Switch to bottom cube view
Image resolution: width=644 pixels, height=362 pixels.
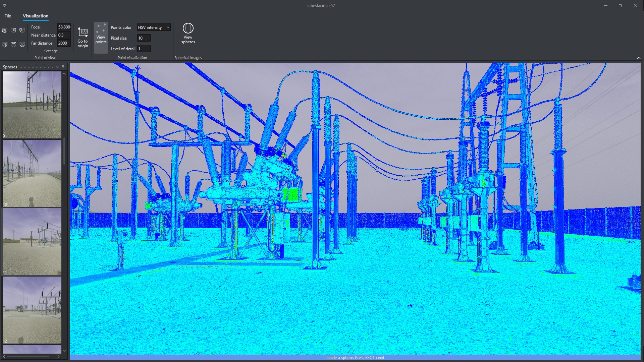[22, 45]
